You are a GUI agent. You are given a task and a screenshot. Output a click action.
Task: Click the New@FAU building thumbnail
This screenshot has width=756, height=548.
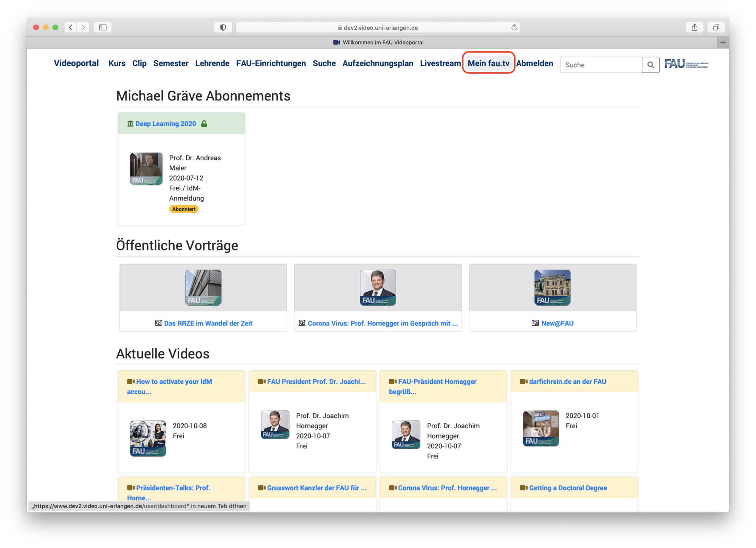(x=552, y=288)
